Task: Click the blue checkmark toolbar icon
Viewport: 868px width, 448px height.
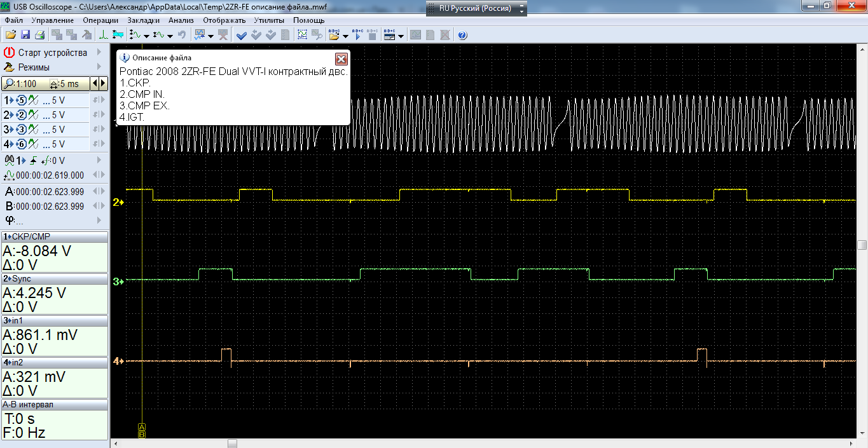Action: 242,35
